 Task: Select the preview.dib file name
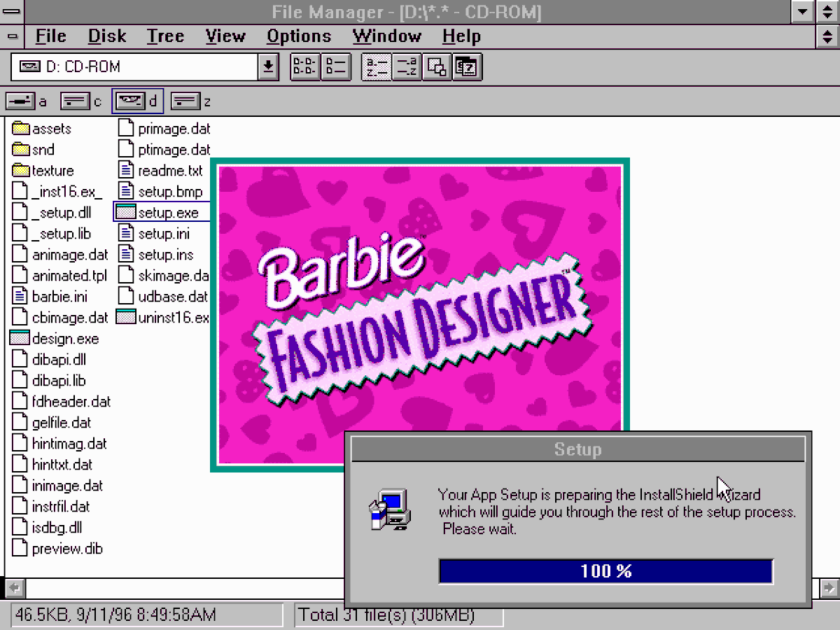click(67, 549)
